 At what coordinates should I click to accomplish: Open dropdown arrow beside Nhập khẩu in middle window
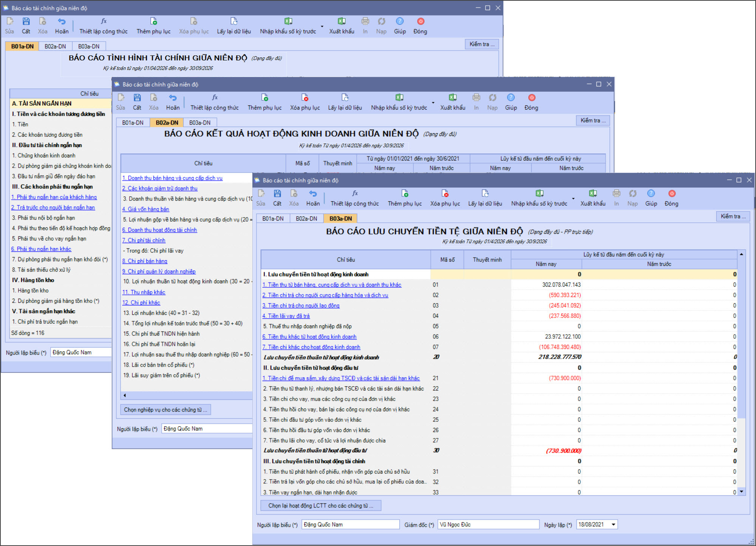(433, 103)
